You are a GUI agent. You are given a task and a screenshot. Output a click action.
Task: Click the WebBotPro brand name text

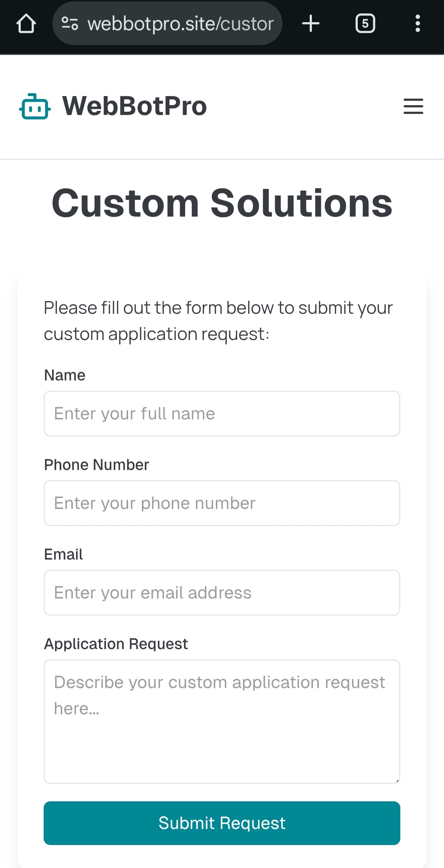point(134,106)
